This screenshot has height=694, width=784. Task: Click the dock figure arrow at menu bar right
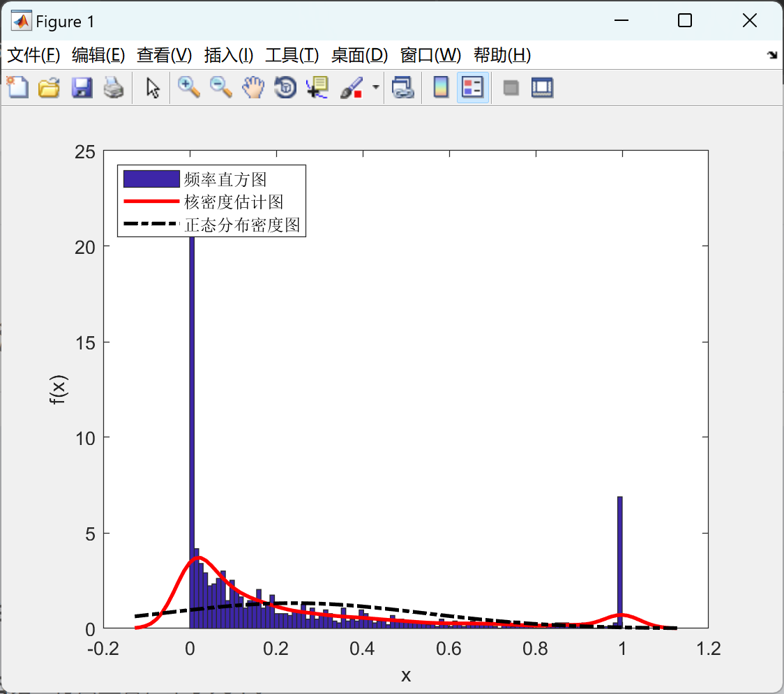(x=772, y=54)
